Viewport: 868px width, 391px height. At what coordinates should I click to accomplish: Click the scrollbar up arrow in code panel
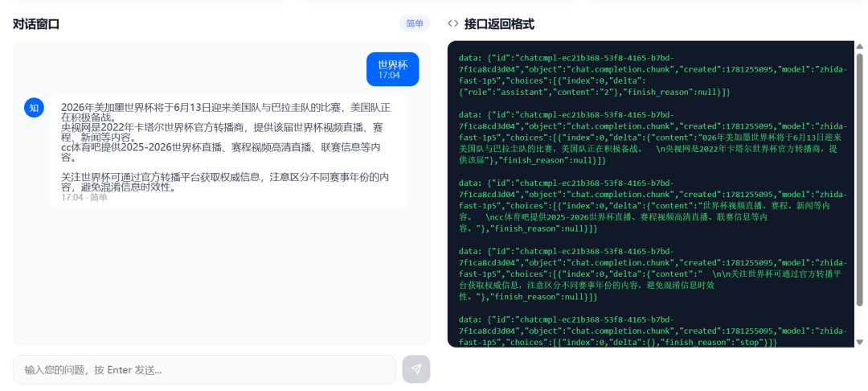(x=859, y=47)
